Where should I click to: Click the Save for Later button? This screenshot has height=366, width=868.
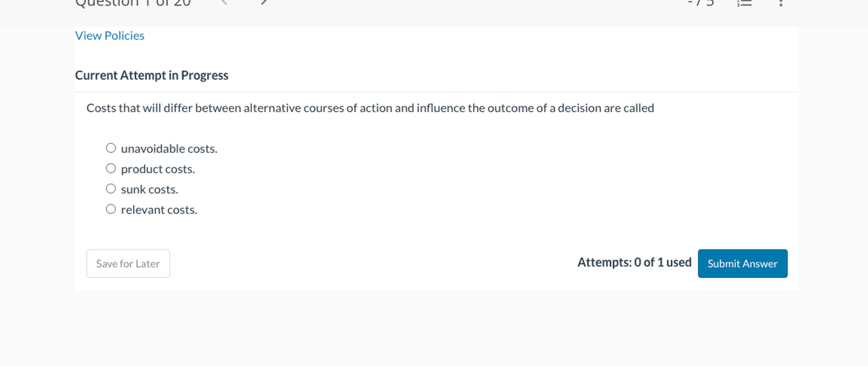[x=128, y=263]
